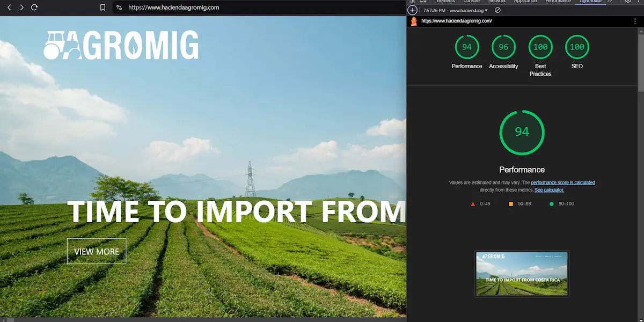Bookmark this page

tap(103, 8)
